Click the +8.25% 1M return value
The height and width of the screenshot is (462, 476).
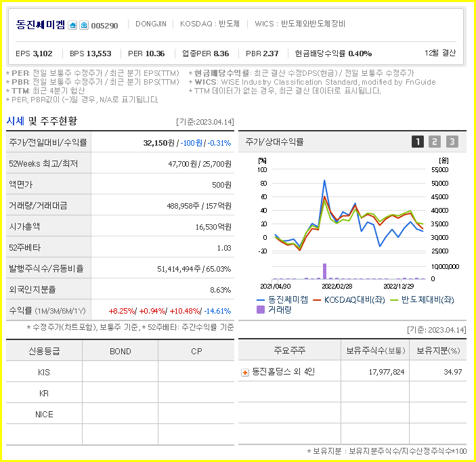[121, 311]
